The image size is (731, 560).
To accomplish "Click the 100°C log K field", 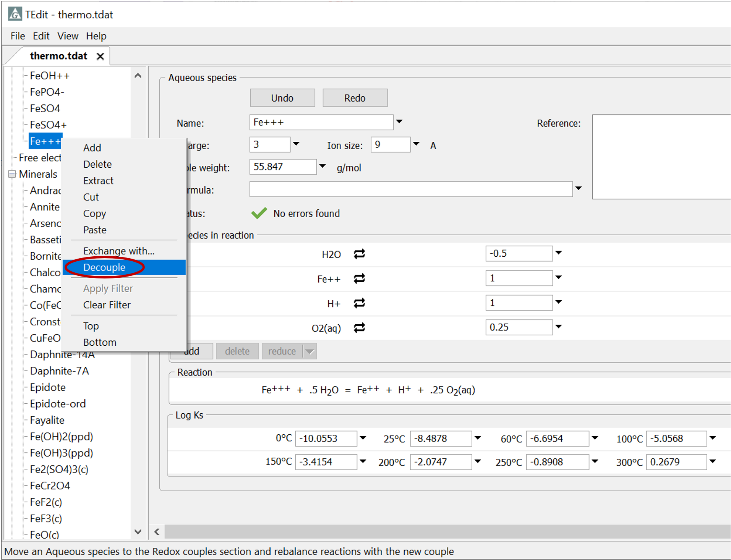I will coord(676,439).
